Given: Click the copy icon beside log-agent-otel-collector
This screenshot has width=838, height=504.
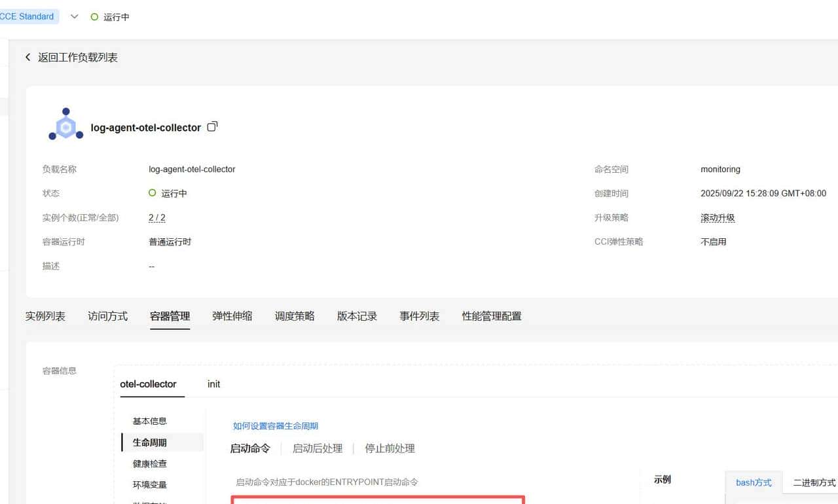Looking at the screenshot, I should click(x=211, y=127).
